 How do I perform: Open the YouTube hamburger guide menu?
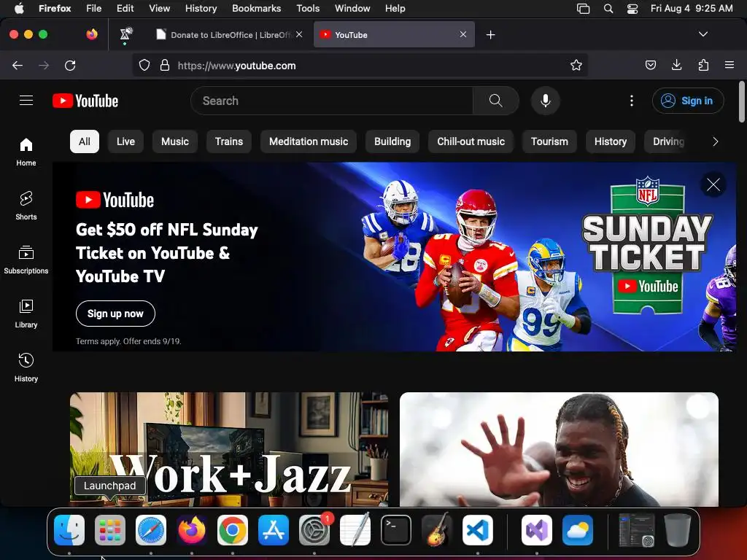(26, 101)
